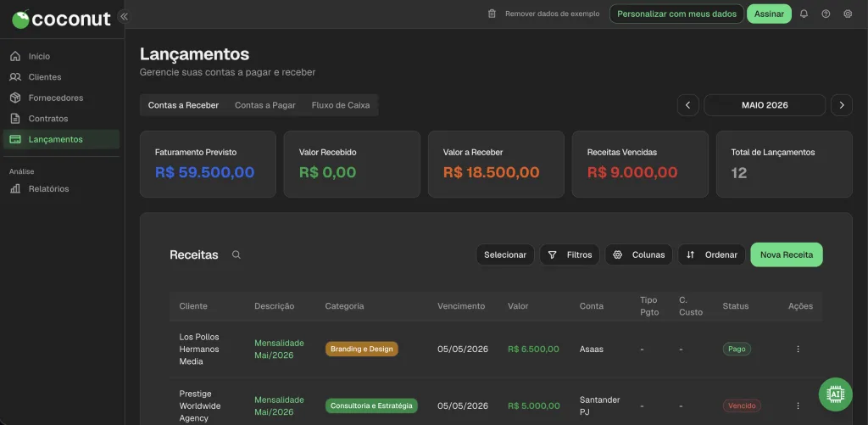Click the trash icon for Remover dados

(492, 14)
